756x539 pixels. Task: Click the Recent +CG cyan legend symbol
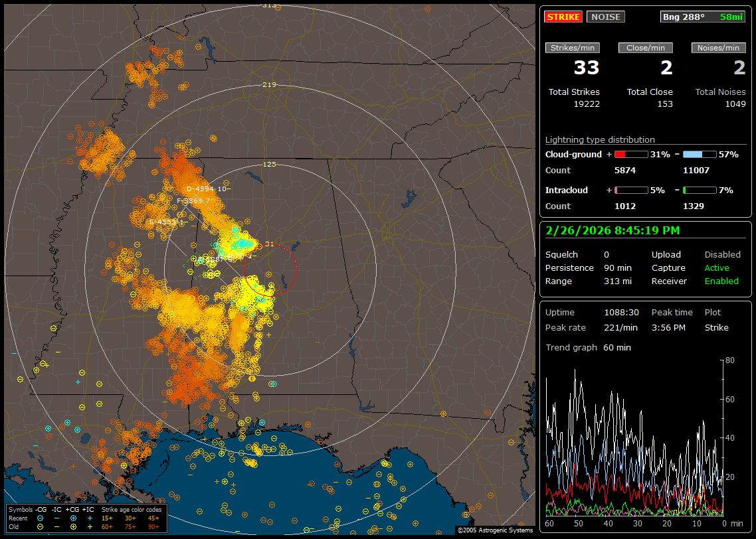point(73,518)
